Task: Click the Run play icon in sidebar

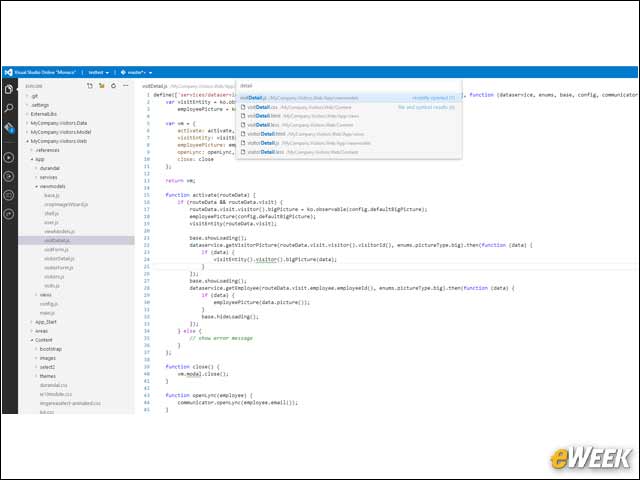Action: tap(9, 158)
